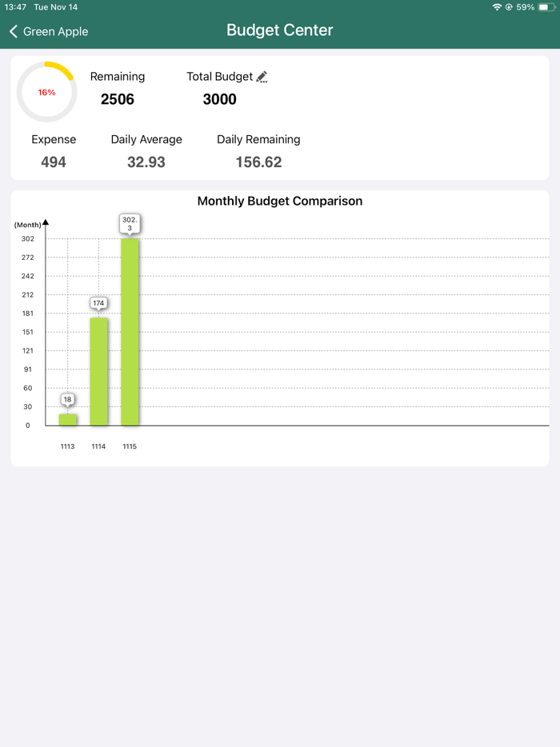The height and width of the screenshot is (747, 560).
Task: Tap the Remaining value 2506
Action: (117, 99)
